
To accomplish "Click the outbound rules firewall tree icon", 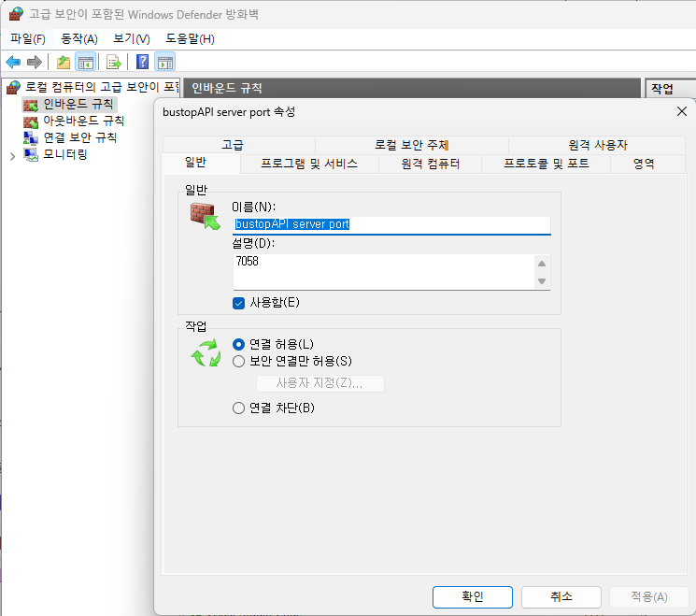I will coord(31,122).
